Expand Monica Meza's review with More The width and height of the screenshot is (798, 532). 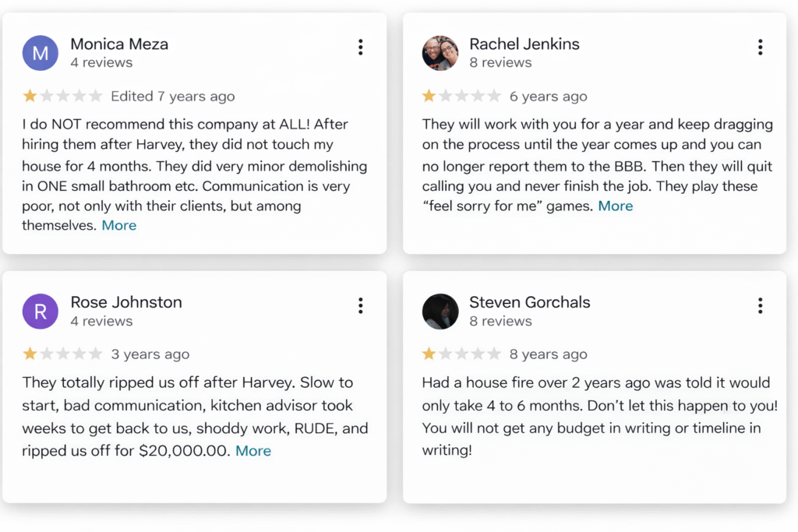pyautogui.click(x=119, y=225)
